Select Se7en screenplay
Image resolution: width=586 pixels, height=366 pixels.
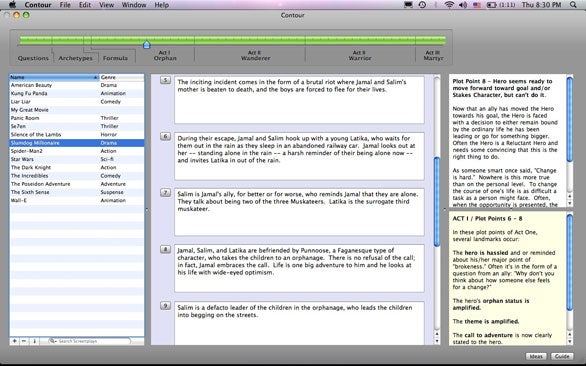[x=77, y=126]
